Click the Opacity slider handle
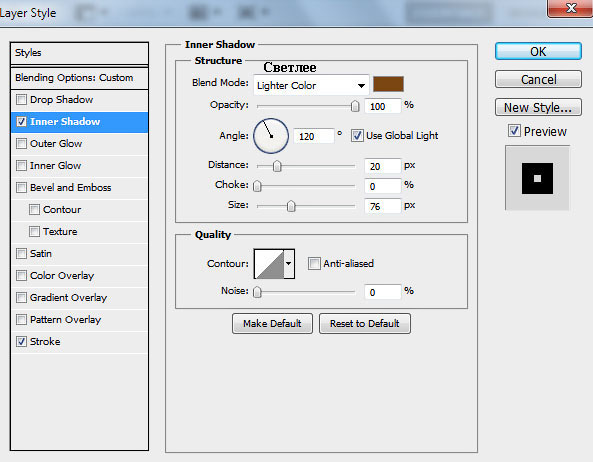 click(355, 106)
